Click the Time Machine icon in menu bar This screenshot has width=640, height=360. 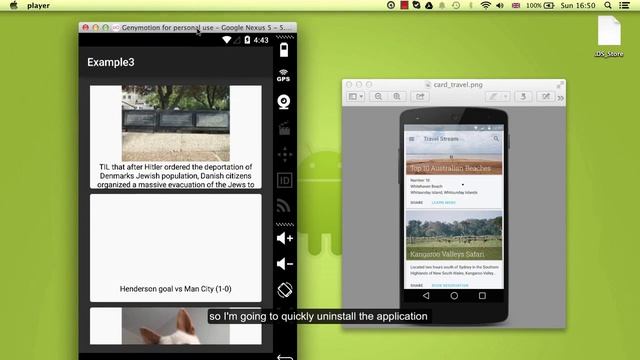point(456,5)
